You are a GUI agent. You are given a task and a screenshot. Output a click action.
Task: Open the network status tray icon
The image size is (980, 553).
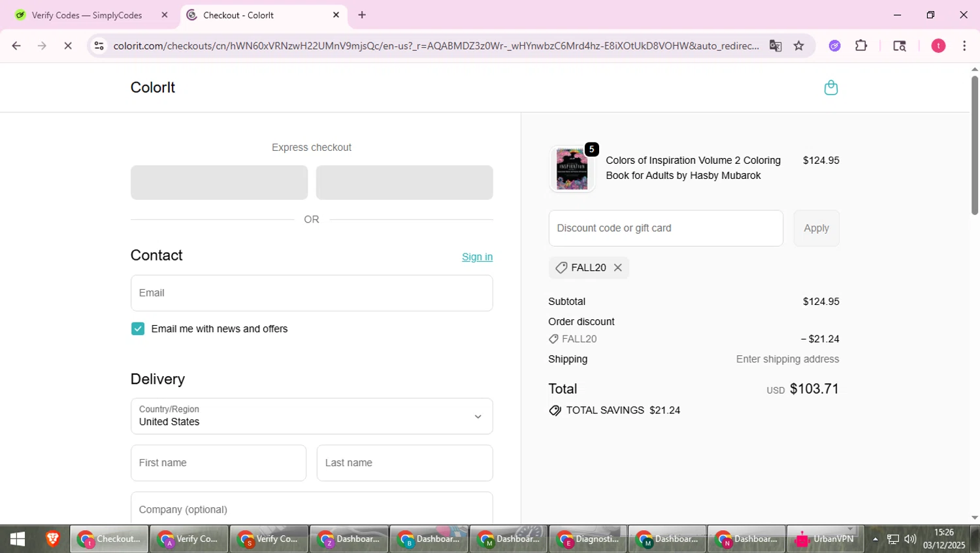pos(893,539)
